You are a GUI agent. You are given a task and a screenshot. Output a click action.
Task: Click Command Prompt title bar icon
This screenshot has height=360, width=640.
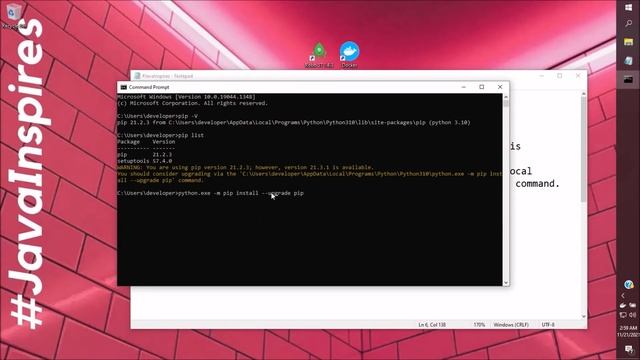[124, 87]
